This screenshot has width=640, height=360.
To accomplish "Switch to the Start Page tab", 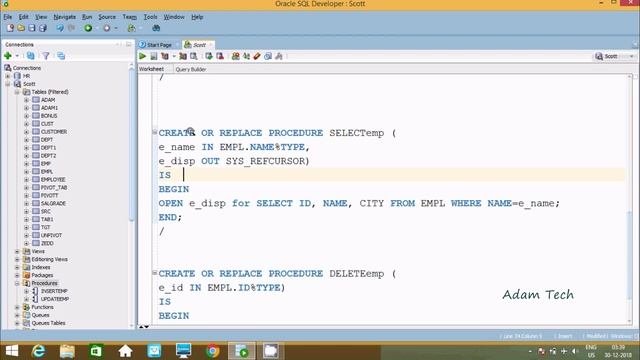I will 158,44.
